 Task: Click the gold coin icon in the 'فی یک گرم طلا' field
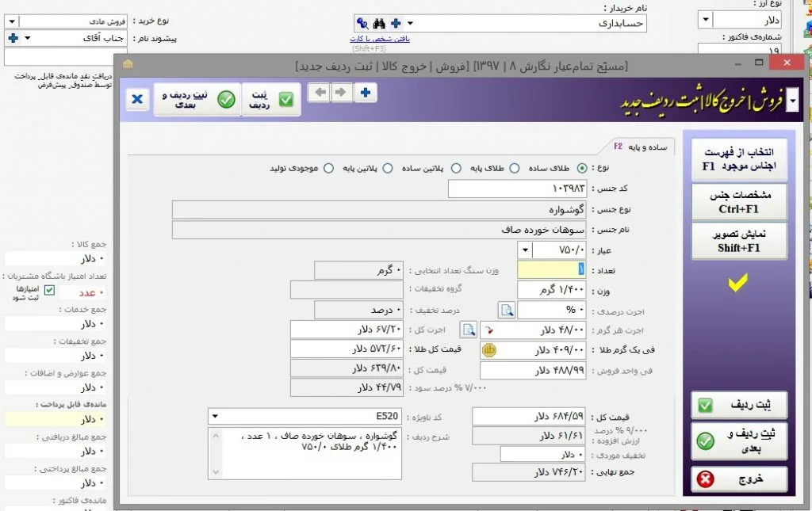[x=488, y=350]
